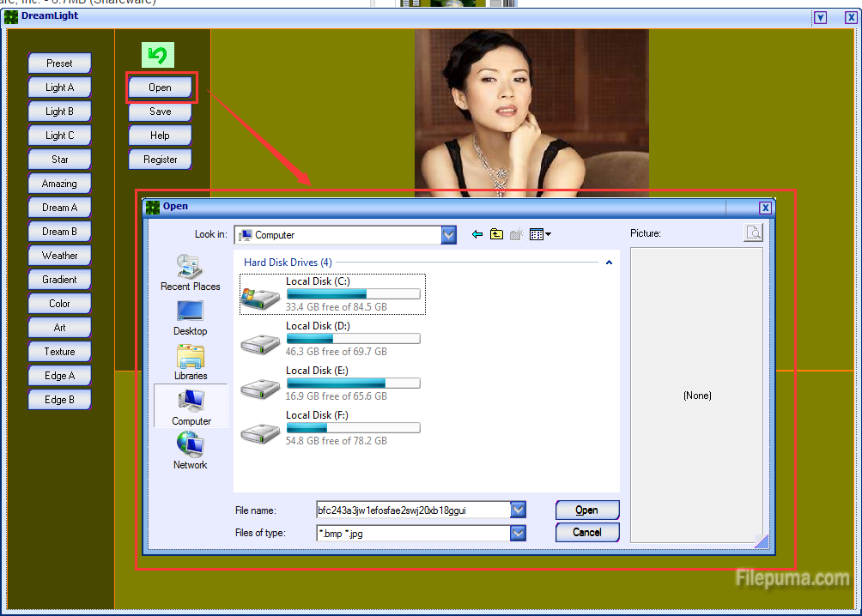The image size is (862, 616).
Task: Open Desktop location in sidebar
Action: 191,317
